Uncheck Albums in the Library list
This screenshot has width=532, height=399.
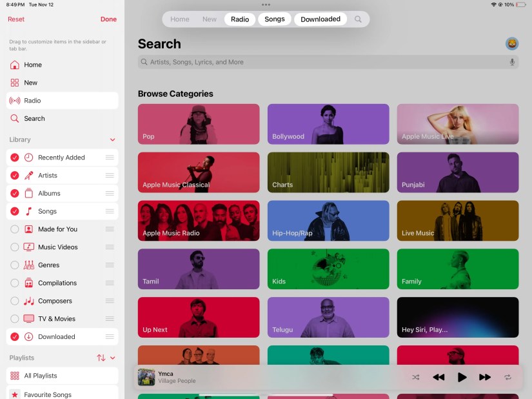(15, 193)
